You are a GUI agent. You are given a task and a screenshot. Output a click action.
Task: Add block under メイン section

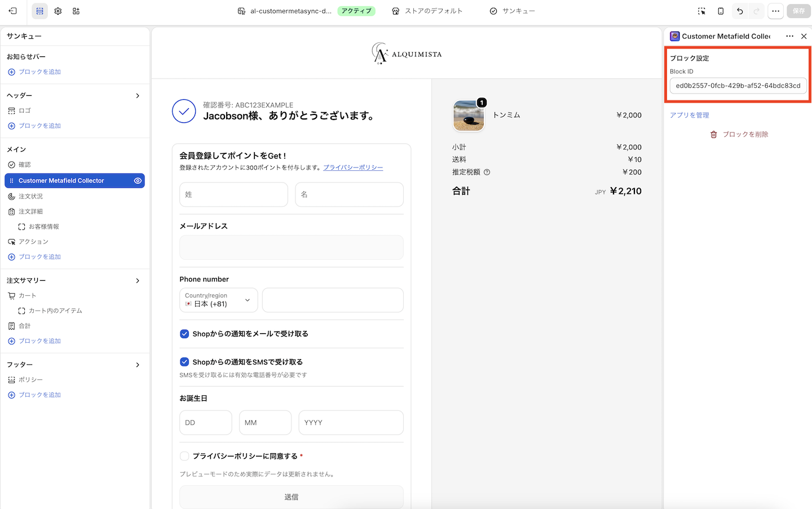click(34, 256)
